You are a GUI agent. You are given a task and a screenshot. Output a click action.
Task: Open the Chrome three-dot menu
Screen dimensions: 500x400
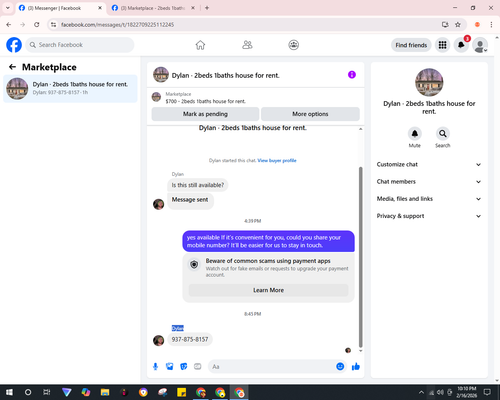[491, 25]
